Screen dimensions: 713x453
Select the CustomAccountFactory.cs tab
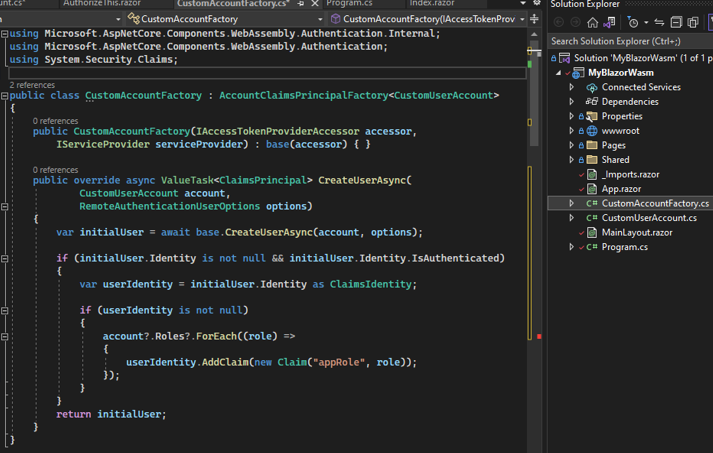click(x=233, y=3)
